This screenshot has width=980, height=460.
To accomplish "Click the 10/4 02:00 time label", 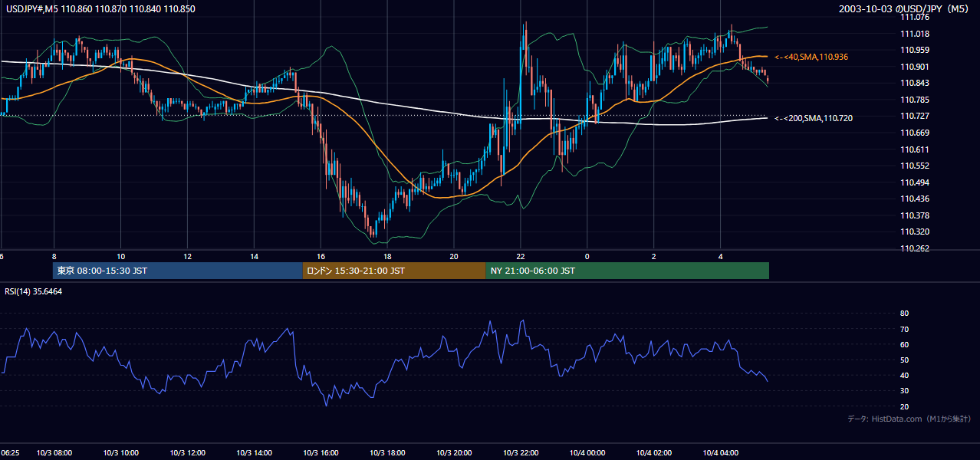I will tap(653, 453).
